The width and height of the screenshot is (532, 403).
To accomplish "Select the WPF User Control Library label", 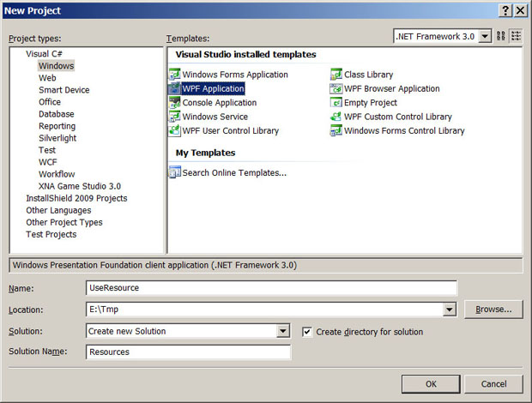I will point(230,131).
